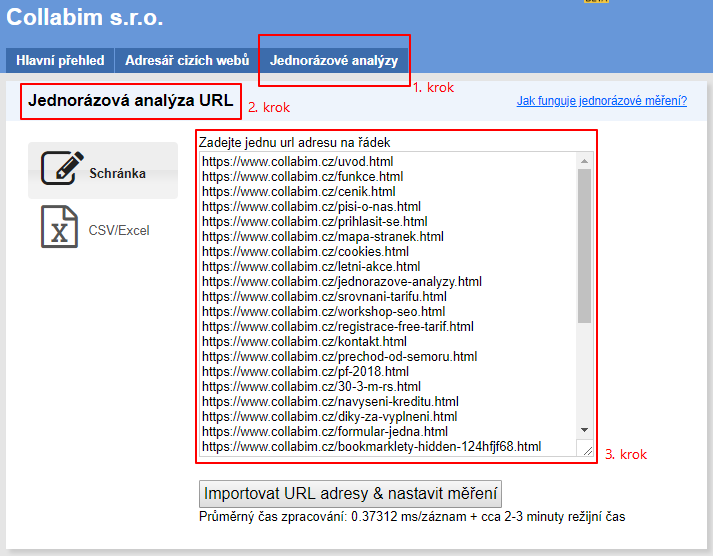This screenshot has width=713, height=556.
Task: Click the funkce.html URL line
Action: (x=302, y=176)
